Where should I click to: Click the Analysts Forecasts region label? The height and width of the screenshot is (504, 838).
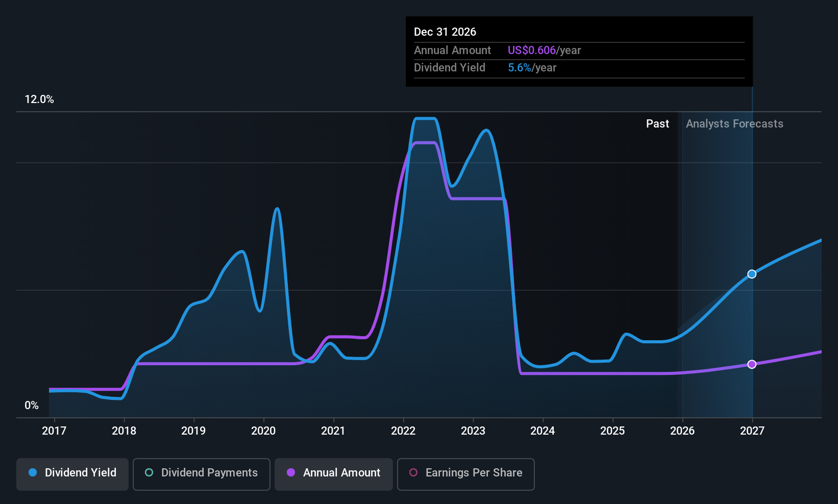734,124
